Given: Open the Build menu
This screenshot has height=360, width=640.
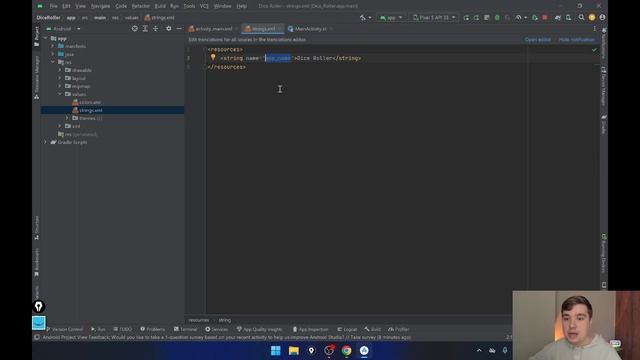Looking at the screenshot, I should (160, 6).
